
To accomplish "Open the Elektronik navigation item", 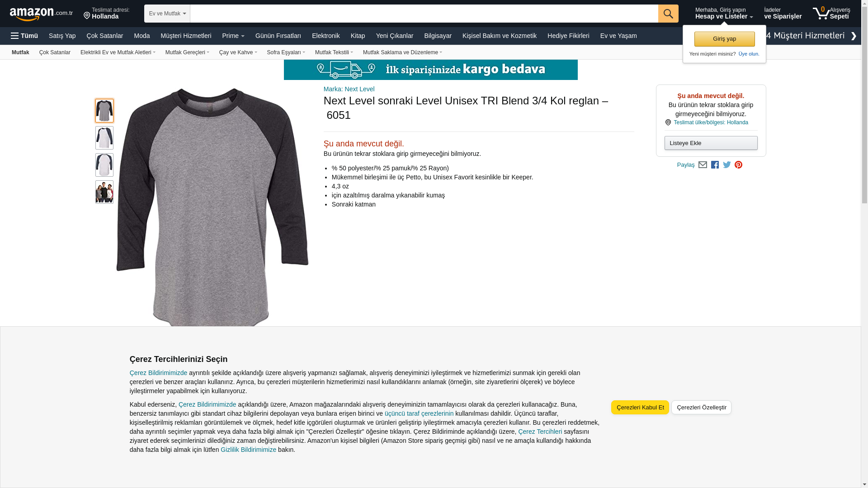I will 325,36.
